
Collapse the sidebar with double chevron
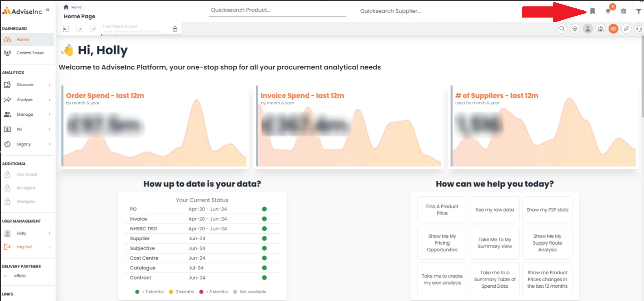[x=47, y=10]
